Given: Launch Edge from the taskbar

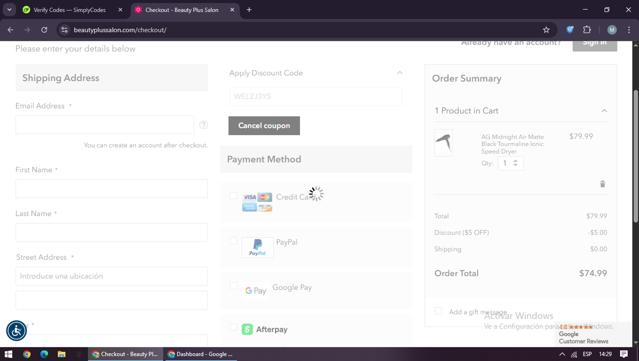Looking at the screenshot, I should [44, 354].
